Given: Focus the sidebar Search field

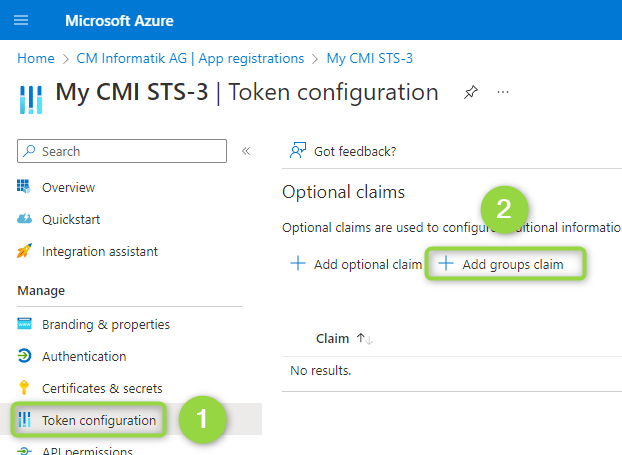Looking at the screenshot, I should (122, 151).
